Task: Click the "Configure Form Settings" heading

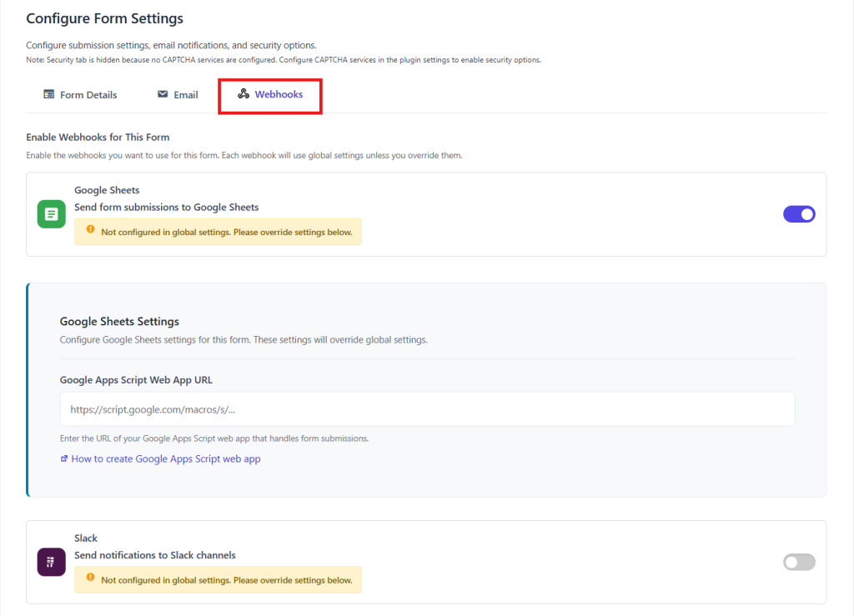Action: [x=104, y=18]
